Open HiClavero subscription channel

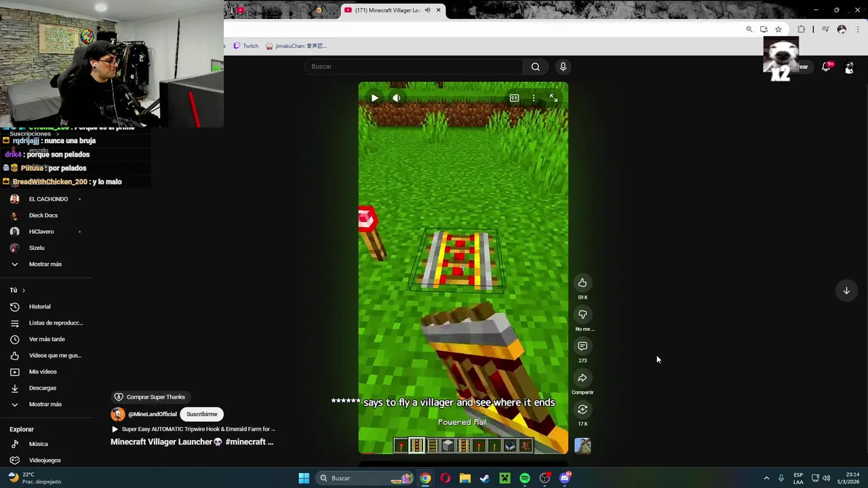coord(41,232)
